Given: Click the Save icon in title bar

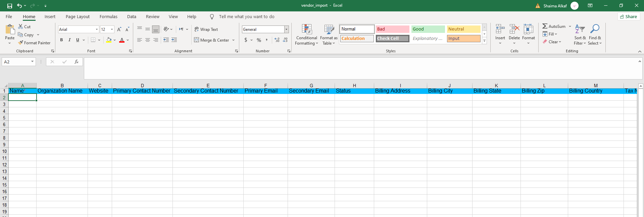Looking at the screenshot, I should (x=9, y=6).
